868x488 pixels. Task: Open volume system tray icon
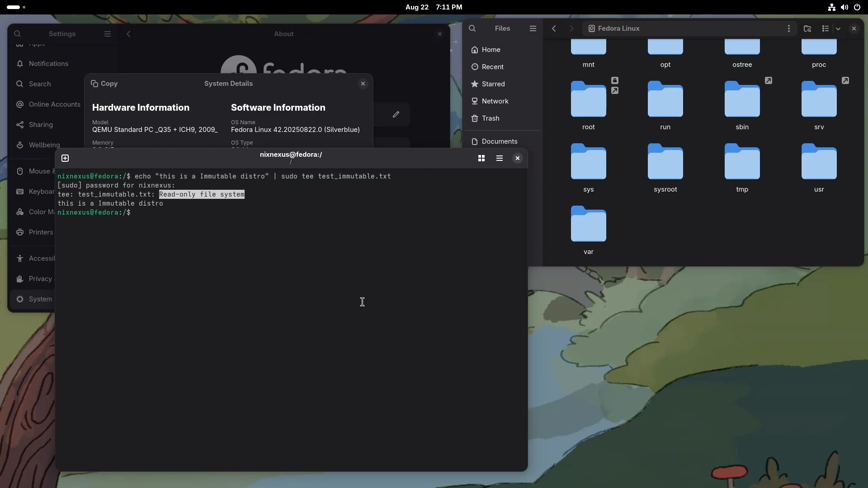[x=844, y=7]
